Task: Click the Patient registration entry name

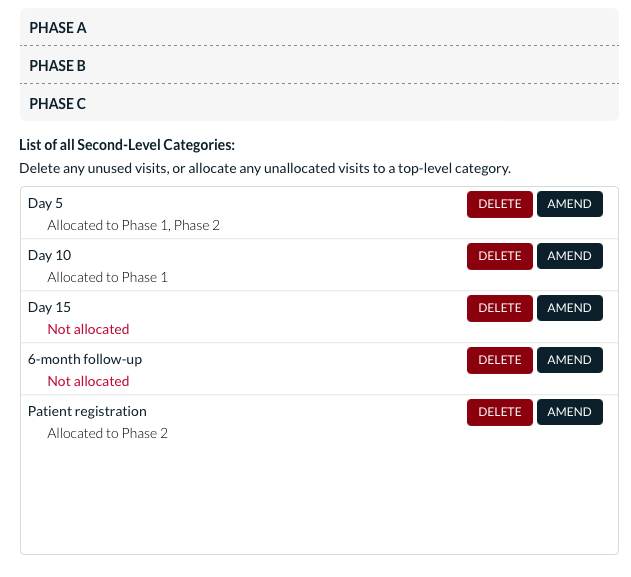Action: (x=87, y=411)
